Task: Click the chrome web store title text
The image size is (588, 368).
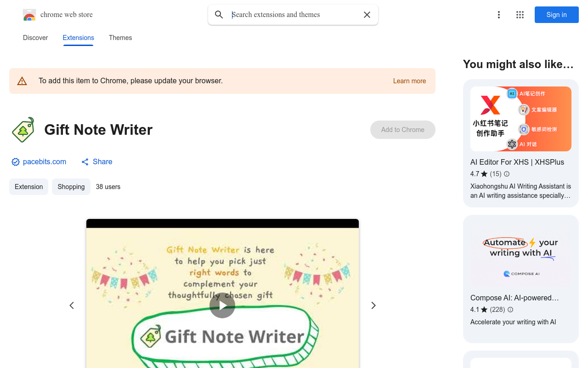Action: [x=67, y=15]
